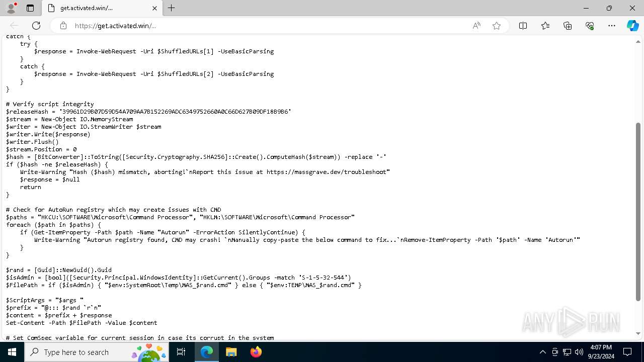644x362 pixels.
Task: Open the Windows Start menu
Action: (x=12, y=352)
